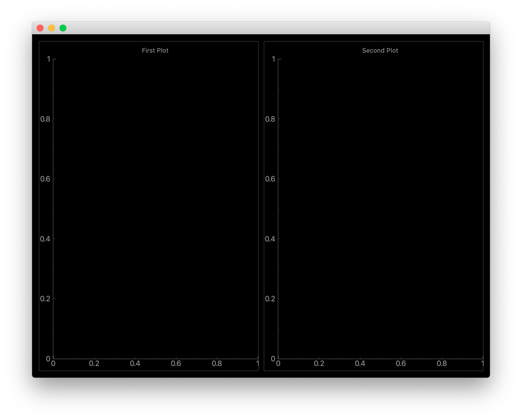Click the 0.2 tick label on Second Plot x-axis
Screen dimensions: 522x420
(319, 364)
